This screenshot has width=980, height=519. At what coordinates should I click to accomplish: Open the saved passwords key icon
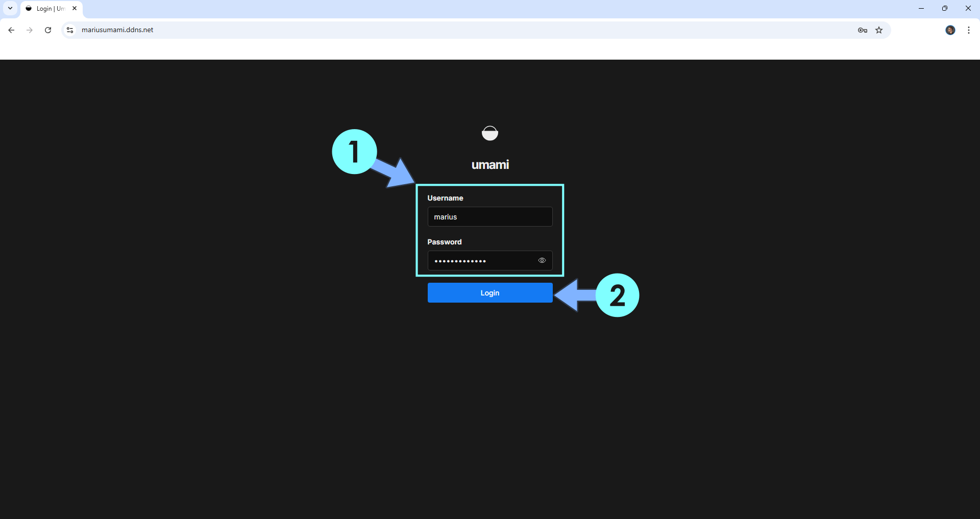pyautogui.click(x=863, y=30)
